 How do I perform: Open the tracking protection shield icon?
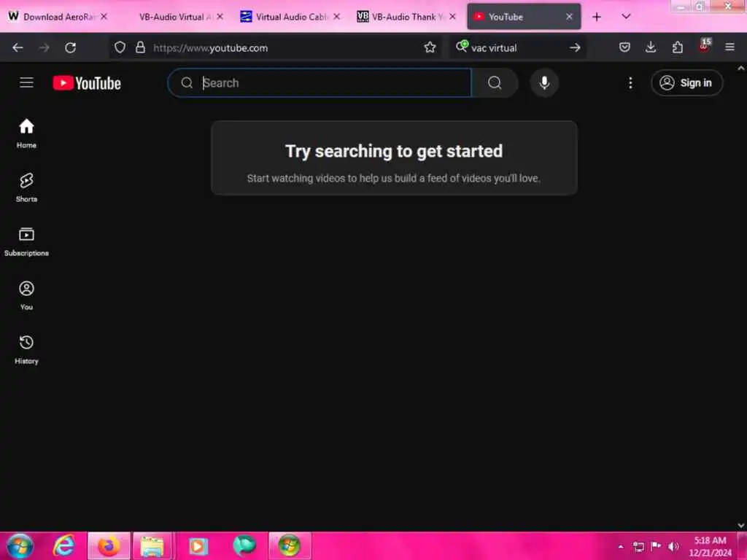(120, 47)
